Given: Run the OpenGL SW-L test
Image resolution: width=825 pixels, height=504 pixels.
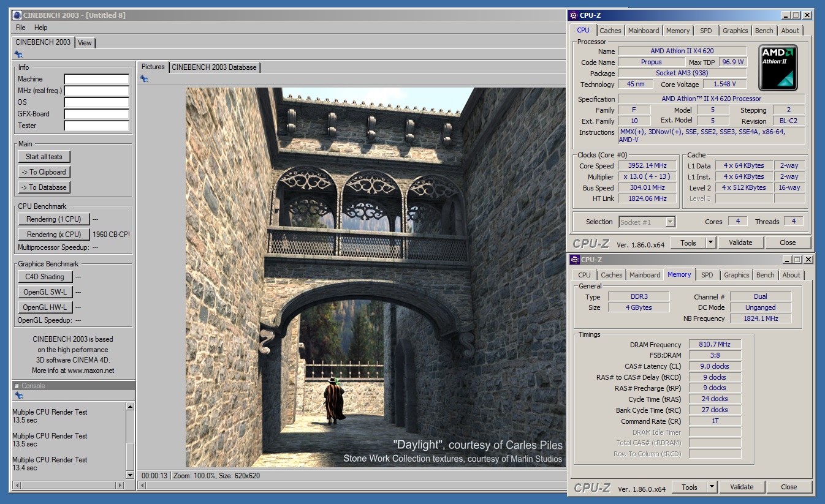Looking at the screenshot, I should click(x=45, y=292).
